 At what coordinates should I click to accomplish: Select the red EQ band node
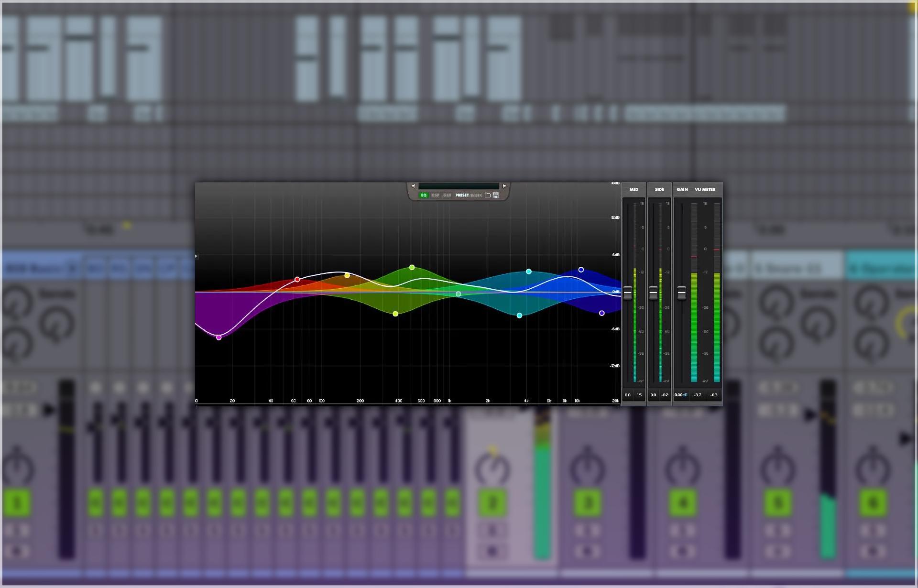pyautogui.click(x=297, y=279)
